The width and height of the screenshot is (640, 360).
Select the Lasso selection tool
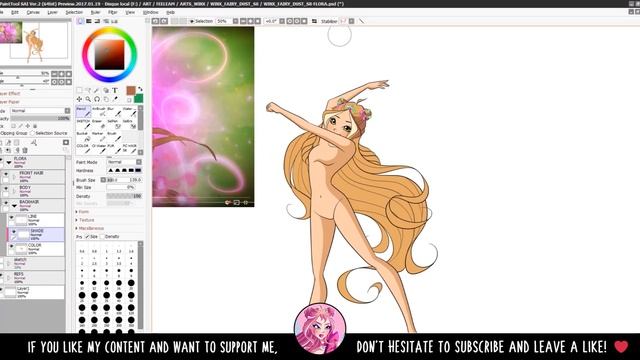[88, 90]
